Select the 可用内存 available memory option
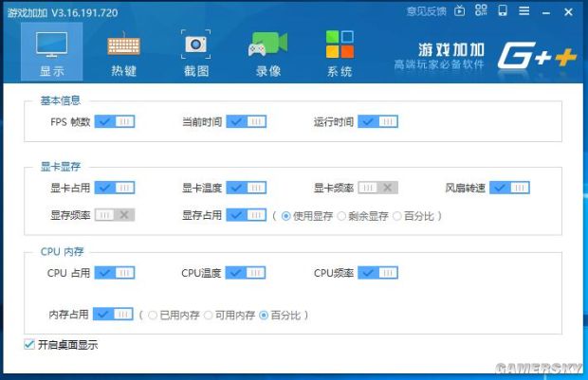Viewport: 588px width, 380px height. [x=208, y=315]
